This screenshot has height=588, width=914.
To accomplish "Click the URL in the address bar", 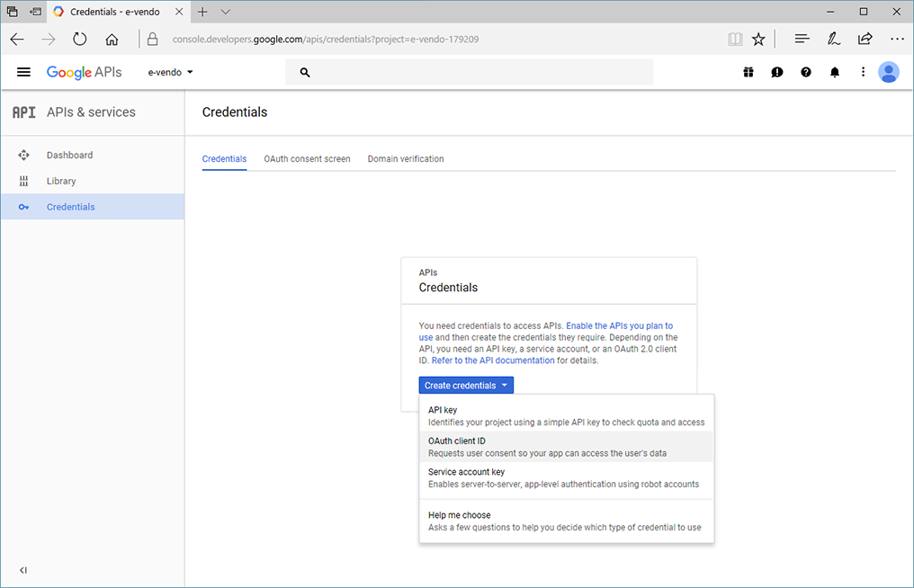I will [x=326, y=40].
